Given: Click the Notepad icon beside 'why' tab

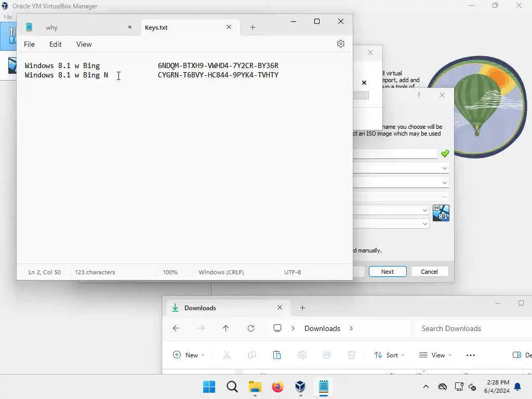Looking at the screenshot, I should (29, 27).
